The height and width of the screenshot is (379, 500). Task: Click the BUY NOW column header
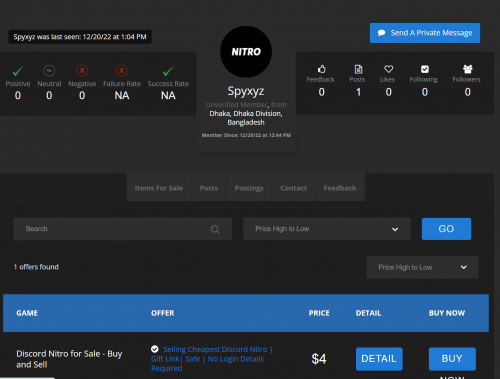[x=447, y=313]
